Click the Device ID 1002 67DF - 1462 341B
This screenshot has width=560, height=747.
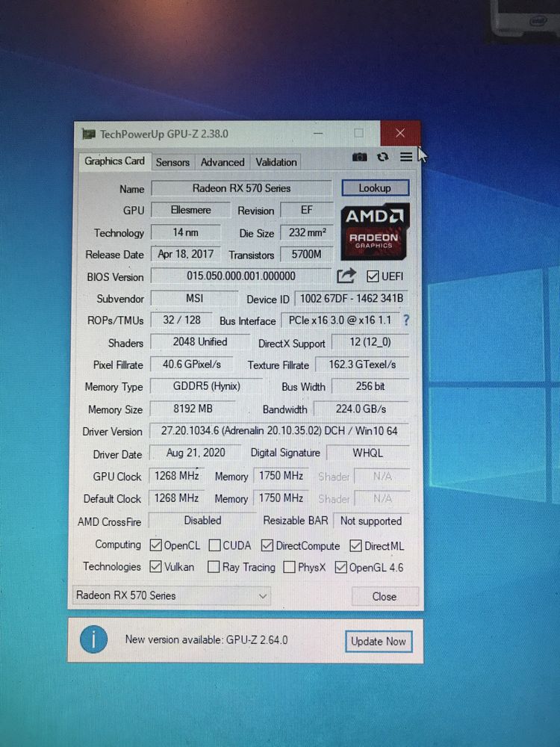pos(352,298)
